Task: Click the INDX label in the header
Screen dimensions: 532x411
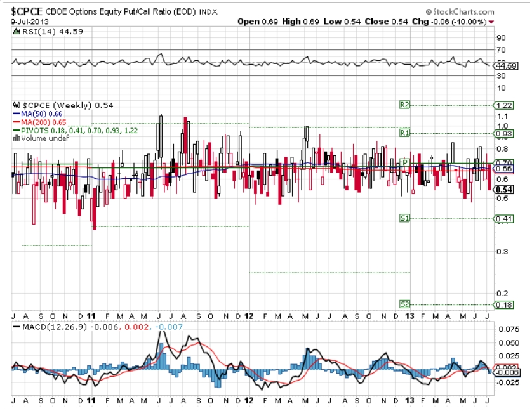Action: pos(208,12)
